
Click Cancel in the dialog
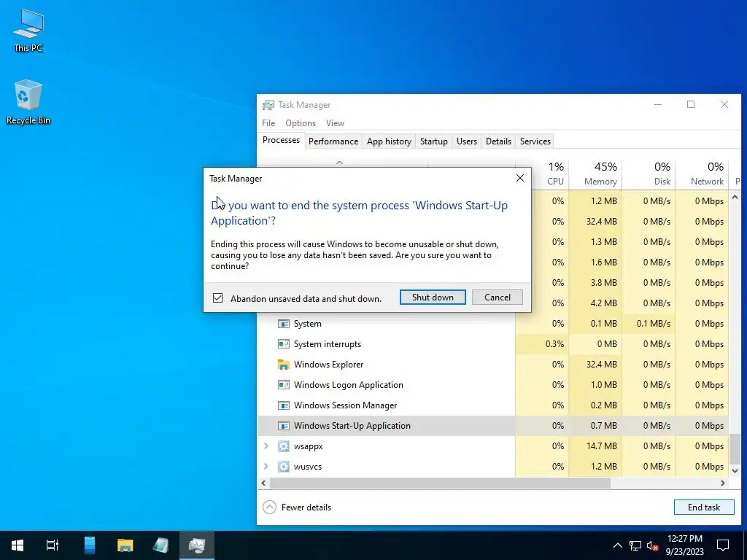tap(498, 297)
